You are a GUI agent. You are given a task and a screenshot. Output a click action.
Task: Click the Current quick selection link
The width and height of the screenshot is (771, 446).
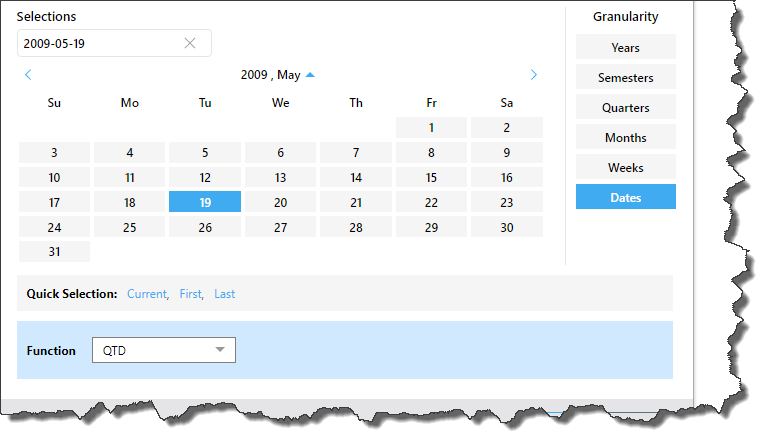click(x=147, y=294)
